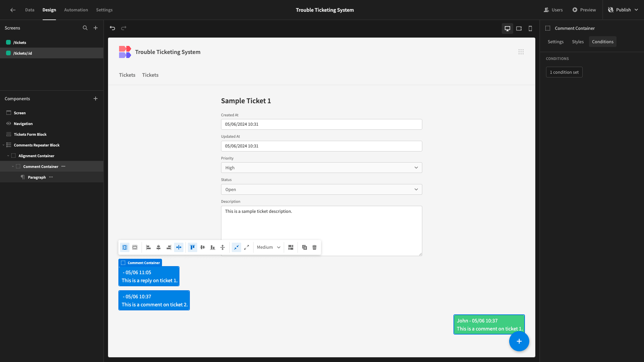Switch to Styles tab in right panel

[578, 42]
